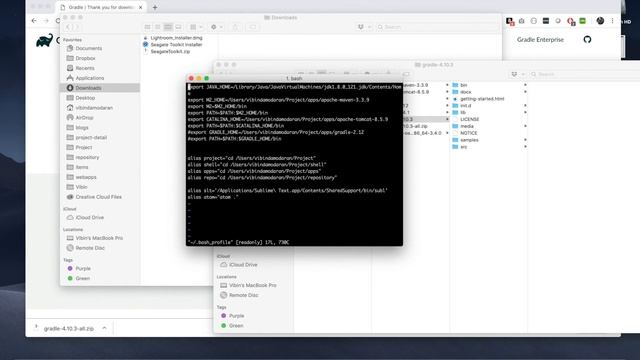The width and height of the screenshot is (640, 360).
Task: Switch Downloads window to column view
Action: 168,27
